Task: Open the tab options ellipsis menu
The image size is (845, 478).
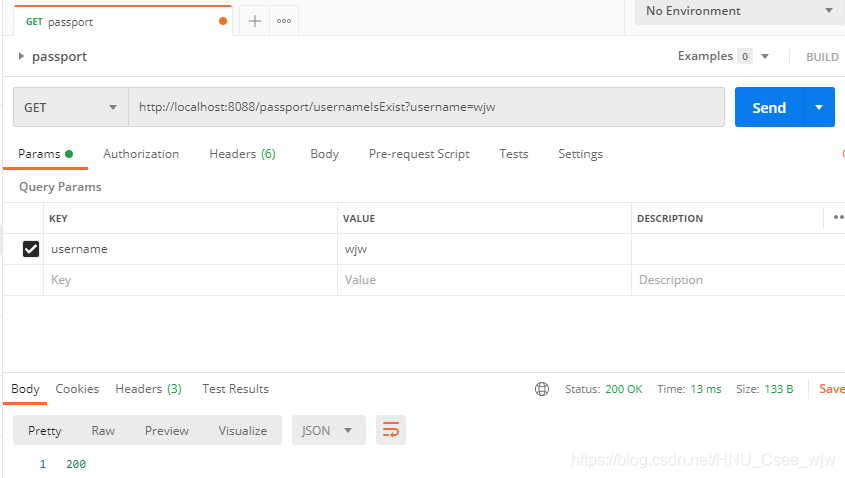Action: [x=284, y=21]
